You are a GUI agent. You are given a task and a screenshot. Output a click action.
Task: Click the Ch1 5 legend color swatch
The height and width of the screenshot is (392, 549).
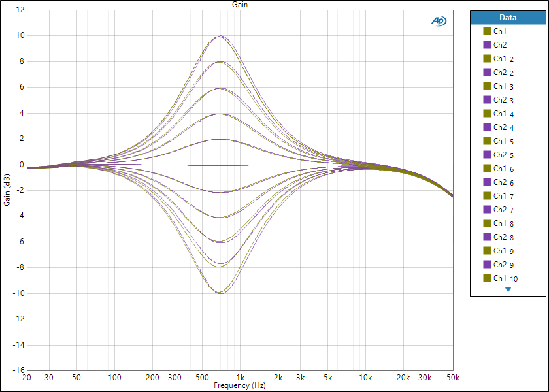[487, 140]
